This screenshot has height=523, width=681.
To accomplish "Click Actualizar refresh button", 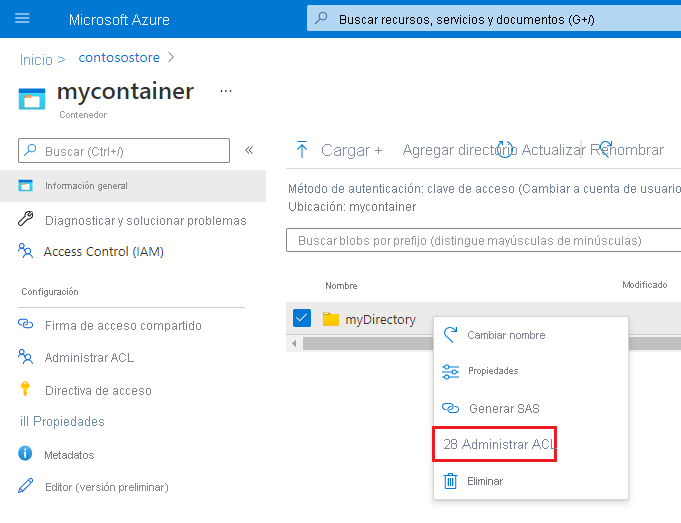I will click(553, 150).
